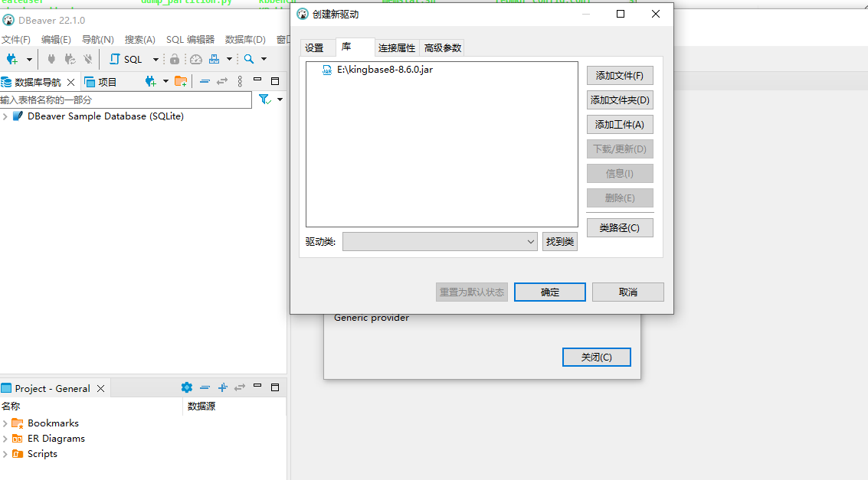
Task: Click 添加工件(A) button
Action: point(620,125)
